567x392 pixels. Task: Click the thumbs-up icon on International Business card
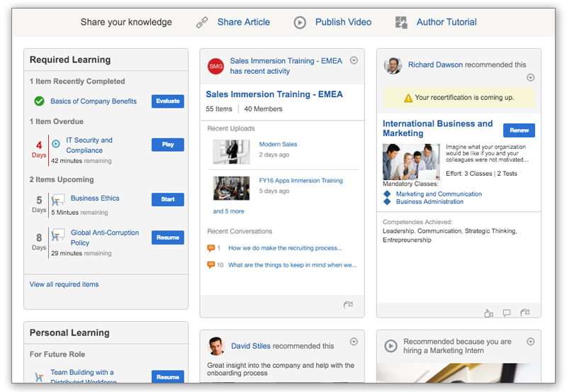pos(488,313)
